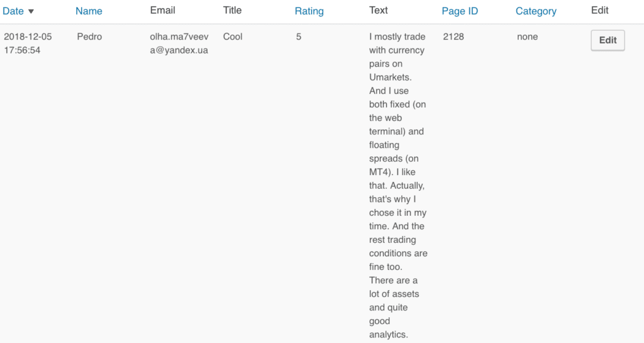Click the category value none
The width and height of the screenshot is (644, 343).
click(528, 37)
